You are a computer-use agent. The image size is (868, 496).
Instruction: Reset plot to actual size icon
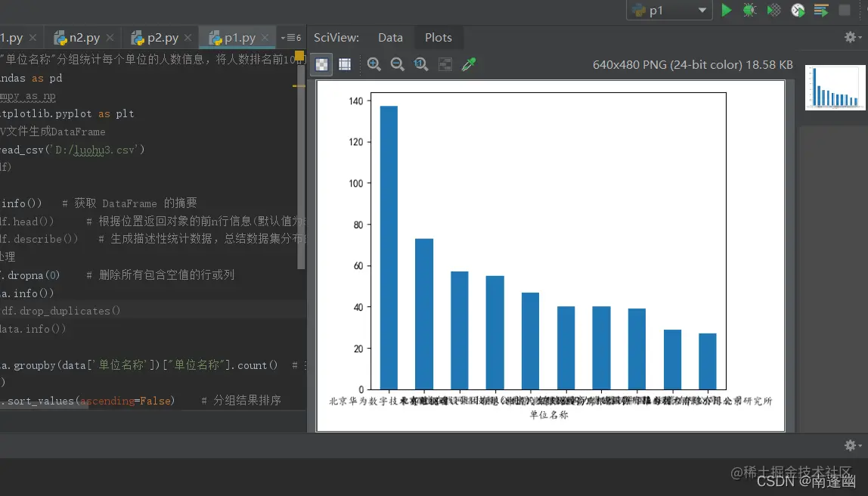(420, 64)
